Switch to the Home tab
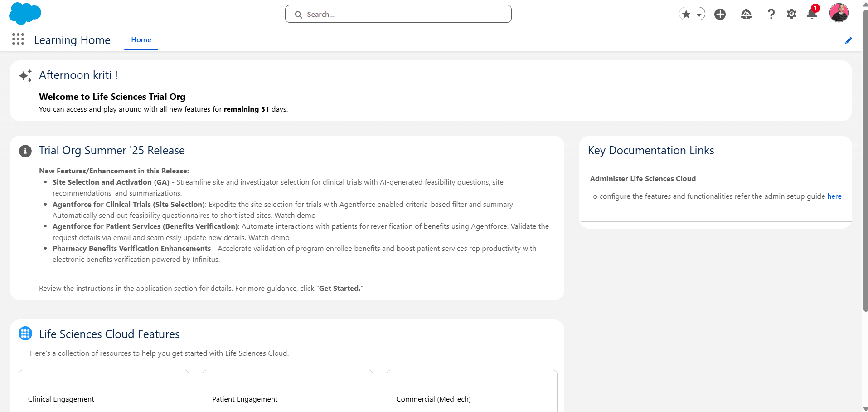The width and height of the screenshot is (868, 412). pos(141,40)
